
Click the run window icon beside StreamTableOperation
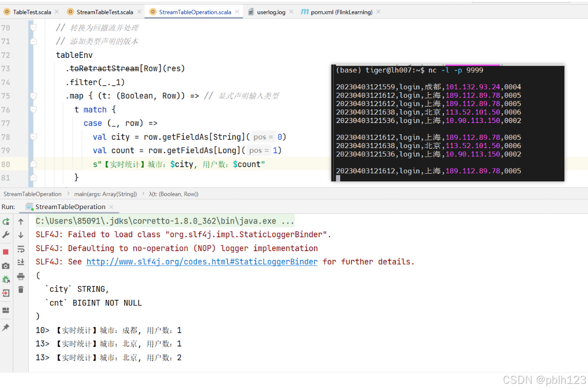click(x=29, y=207)
